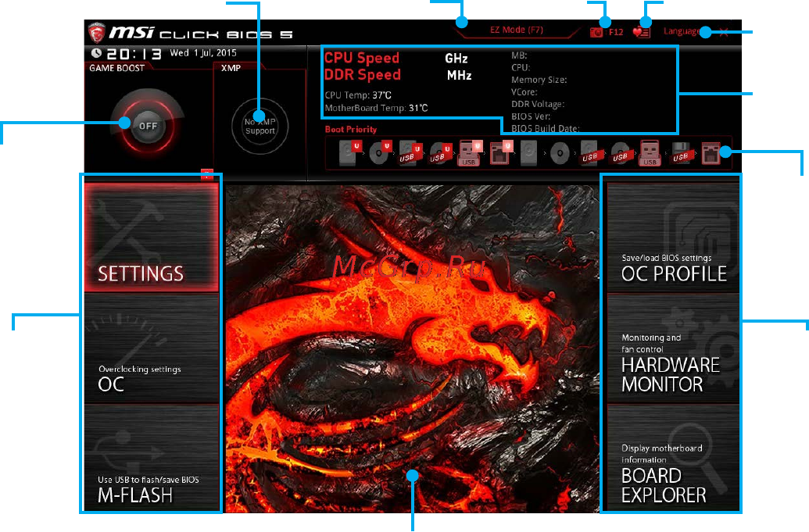The width and height of the screenshot is (809, 532).
Task: Open the Language selector
Action: pyautogui.click(x=682, y=31)
